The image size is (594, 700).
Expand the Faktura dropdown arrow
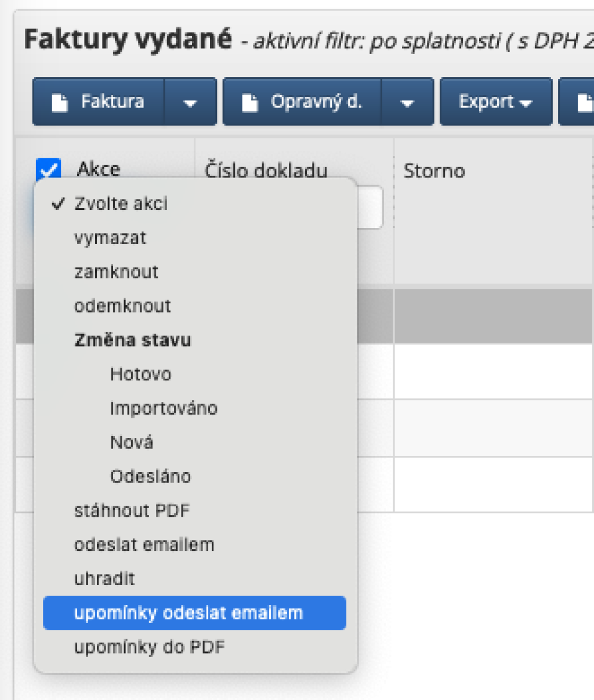point(190,103)
